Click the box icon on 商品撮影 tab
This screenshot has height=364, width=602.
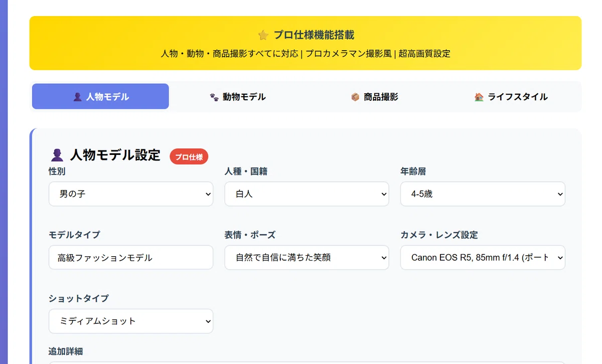pos(355,97)
